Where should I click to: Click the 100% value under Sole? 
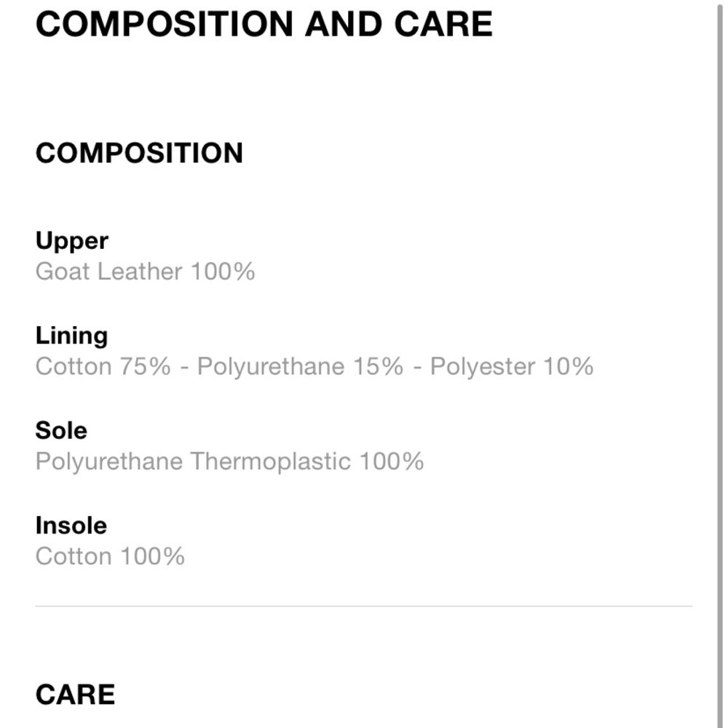(392, 462)
